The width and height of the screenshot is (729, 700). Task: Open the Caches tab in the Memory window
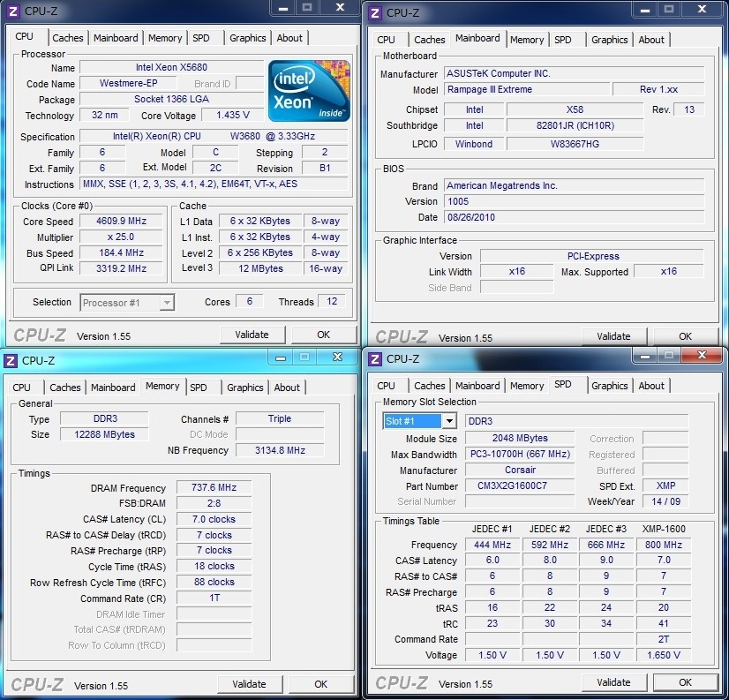tap(65, 388)
